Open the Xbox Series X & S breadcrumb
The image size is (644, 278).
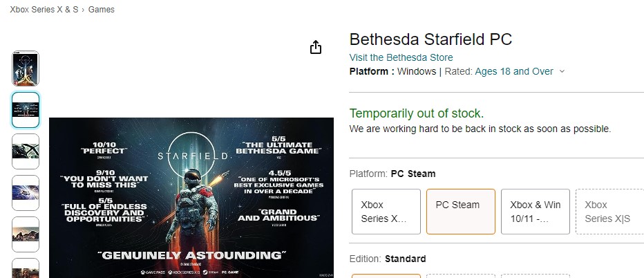click(43, 10)
